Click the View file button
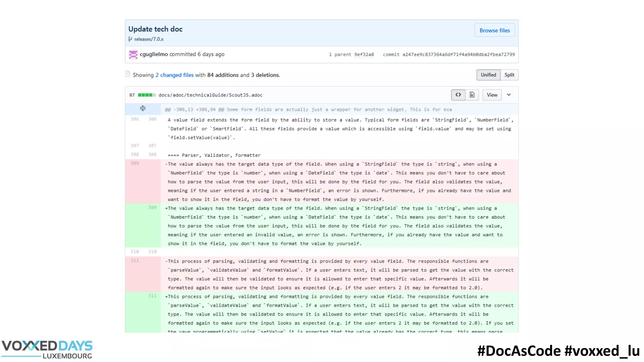Image resolution: width=644 pixels, height=362 pixels. (492, 95)
